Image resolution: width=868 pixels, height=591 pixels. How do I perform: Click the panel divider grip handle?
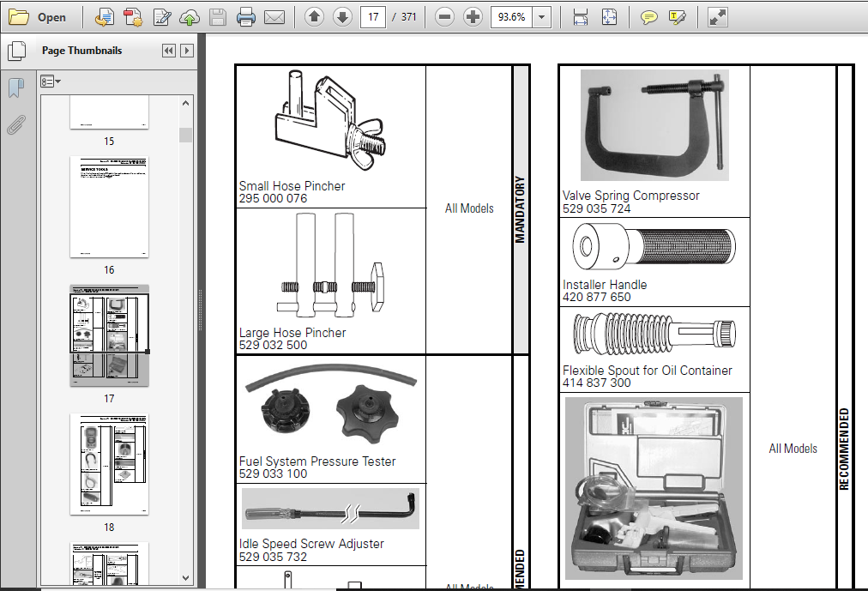(x=201, y=310)
